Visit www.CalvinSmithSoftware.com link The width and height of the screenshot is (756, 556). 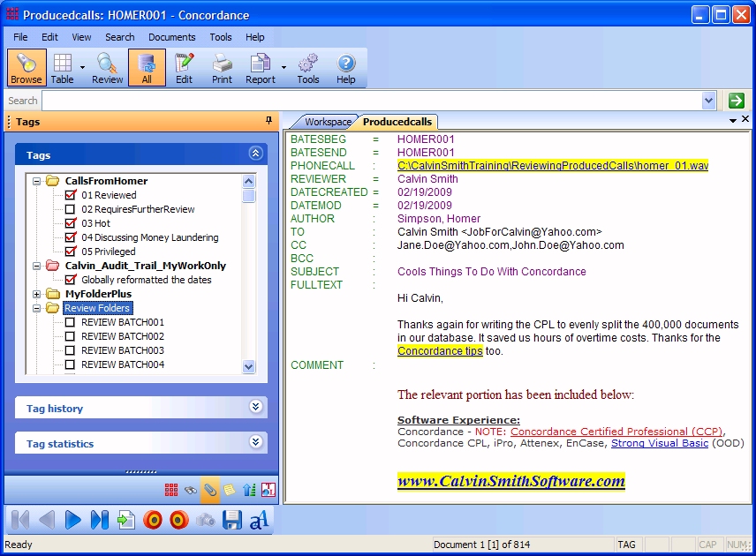point(511,481)
